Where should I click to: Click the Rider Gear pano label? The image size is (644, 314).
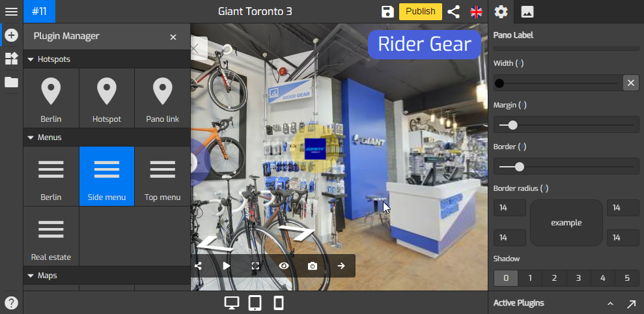[x=425, y=44]
